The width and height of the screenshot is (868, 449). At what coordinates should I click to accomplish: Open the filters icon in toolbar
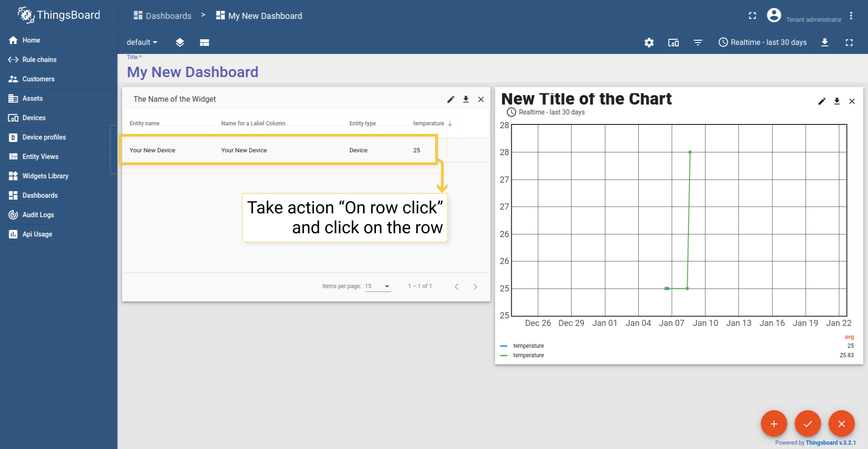click(698, 43)
